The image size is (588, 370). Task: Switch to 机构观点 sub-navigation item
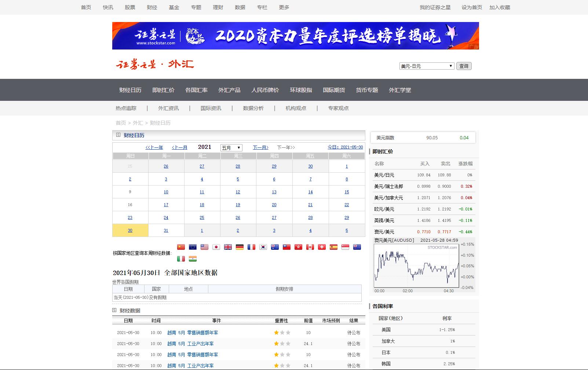(x=296, y=108)
